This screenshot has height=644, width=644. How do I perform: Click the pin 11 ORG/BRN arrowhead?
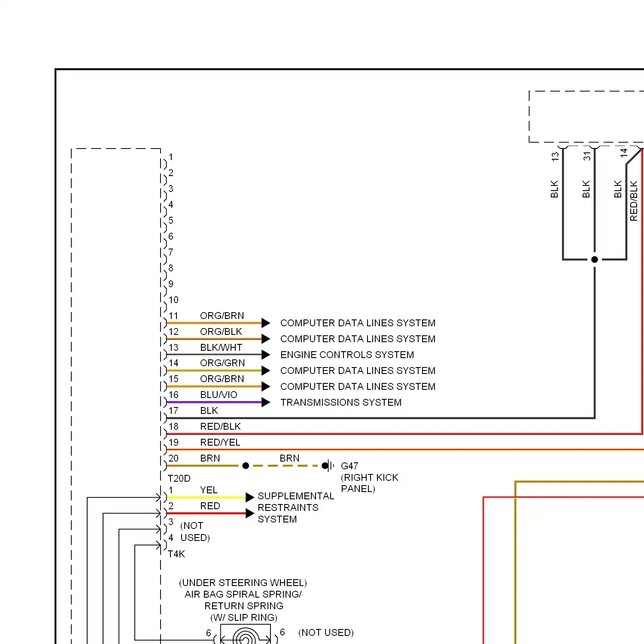click(266, 323)
